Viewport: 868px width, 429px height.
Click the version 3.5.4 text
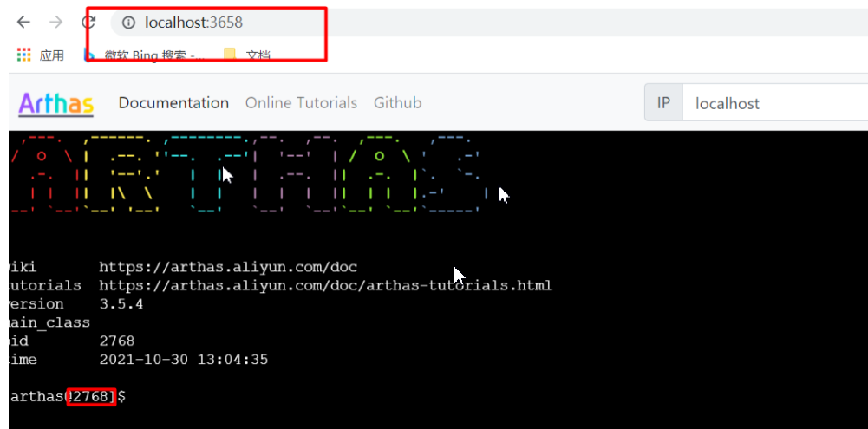click(121, 304)
